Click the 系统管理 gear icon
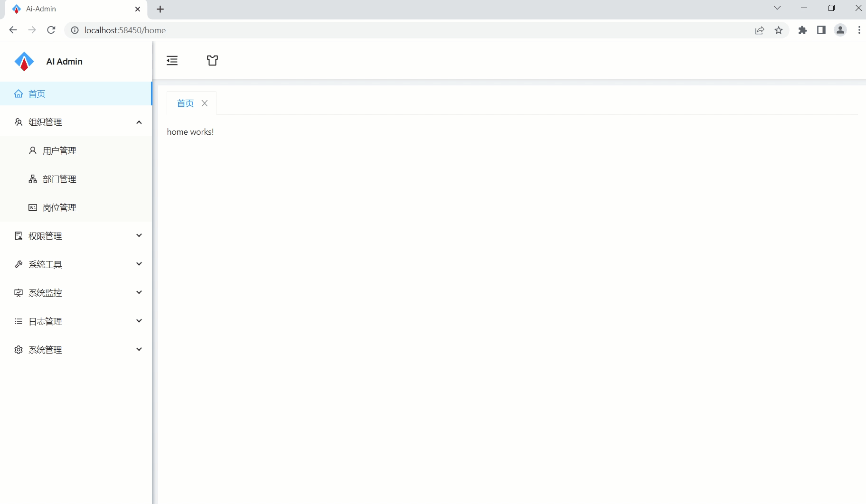Image resolution: width=866 pixels, height=504 pixels. [19, 350]
